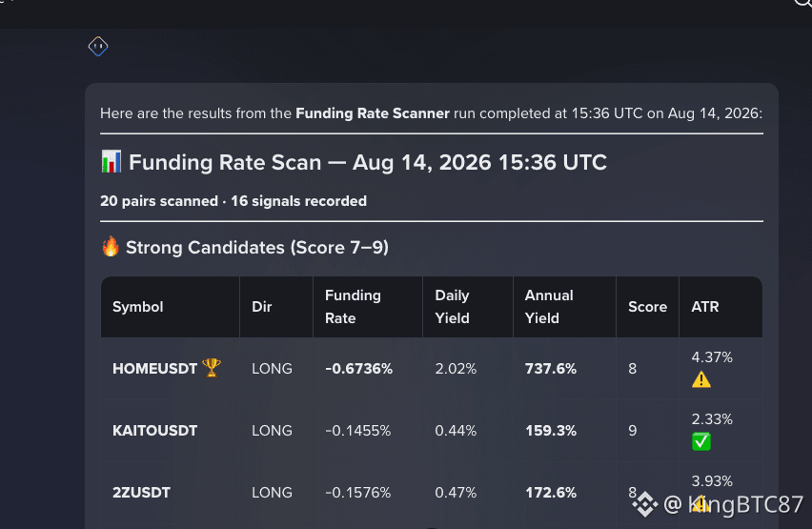Viewport: 812px width, 529px height.
Task: Click the trophy icon next to HOMEUSDT
Action: click(x=212, y=367)
